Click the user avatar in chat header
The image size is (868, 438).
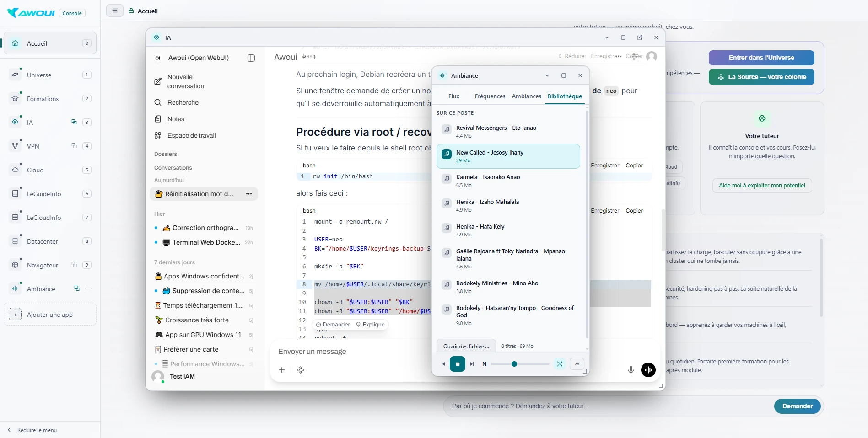652,56
